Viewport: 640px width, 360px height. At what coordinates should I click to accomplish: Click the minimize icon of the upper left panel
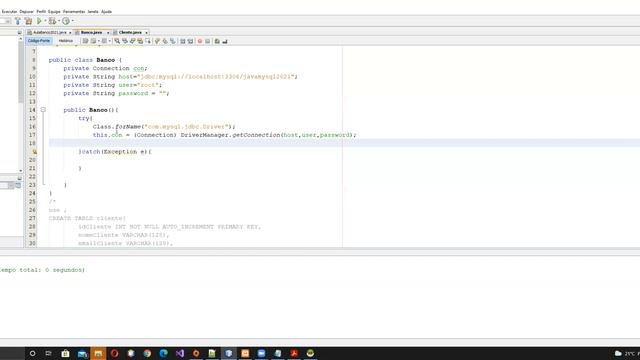point(19,32)
